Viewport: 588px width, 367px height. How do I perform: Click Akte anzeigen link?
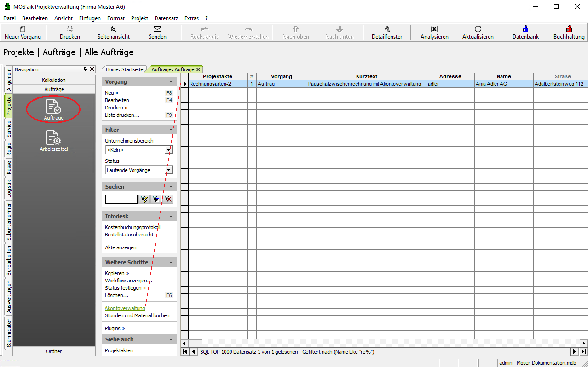click(x=121, y=247)
